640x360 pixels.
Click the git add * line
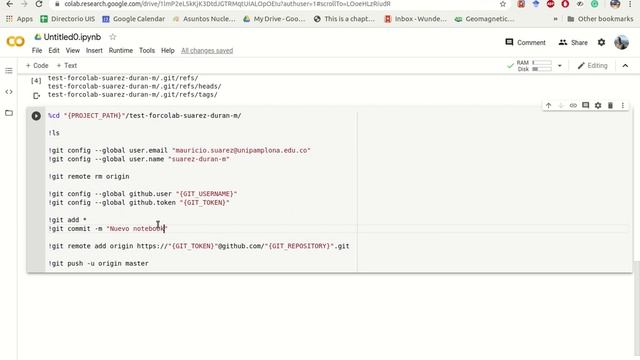pyautogui.click(x=67, y=220)
